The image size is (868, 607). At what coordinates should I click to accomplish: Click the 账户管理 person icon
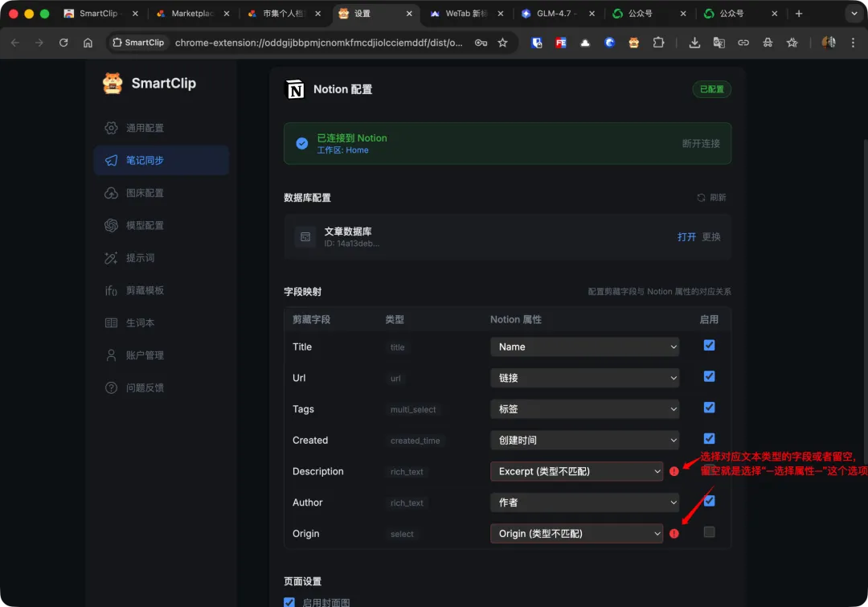[111, 355]
